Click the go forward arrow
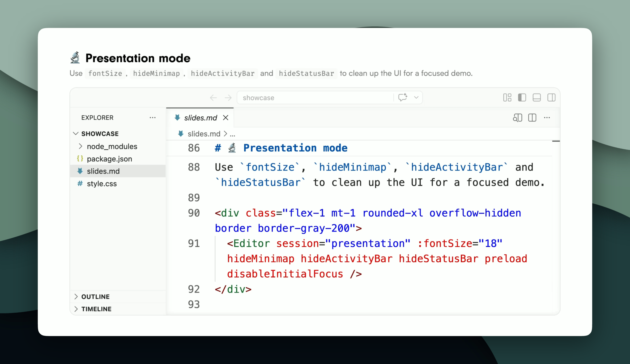Viewport: 630px width, 364px height. [x=228, y=98]
